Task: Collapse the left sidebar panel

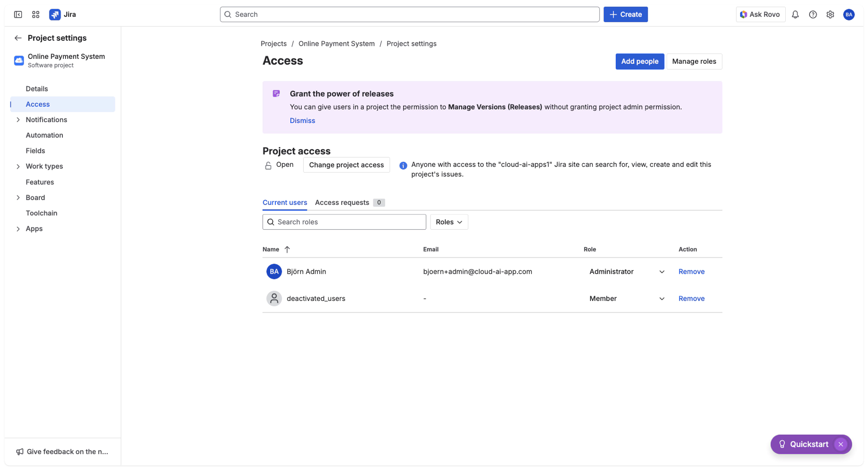Action: coord(18,14)
